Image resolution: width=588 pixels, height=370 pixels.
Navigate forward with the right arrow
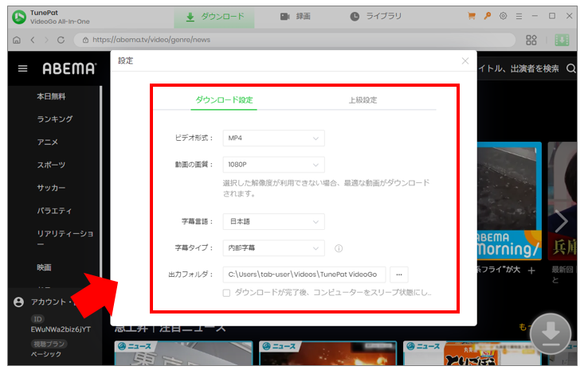pyautogui.click(x=46, y=40)
